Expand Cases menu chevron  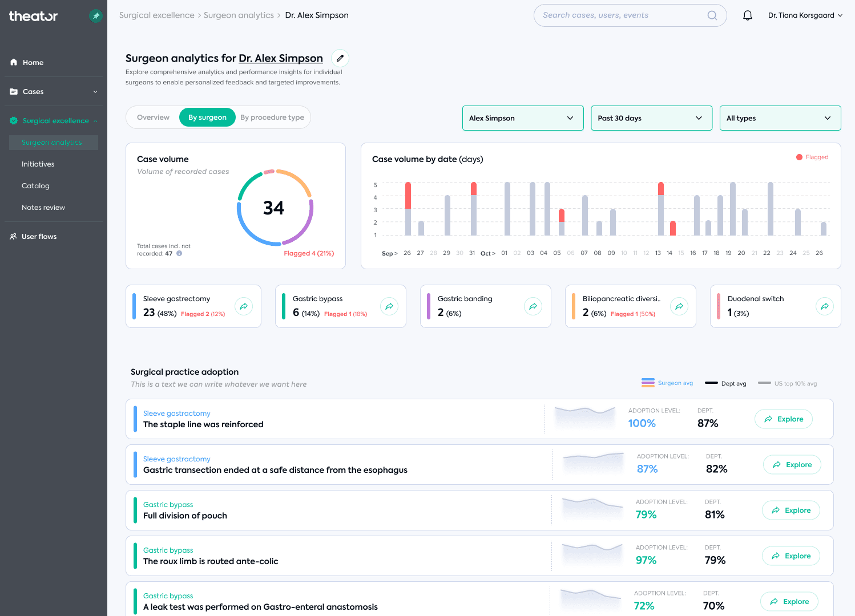point(95,91)
